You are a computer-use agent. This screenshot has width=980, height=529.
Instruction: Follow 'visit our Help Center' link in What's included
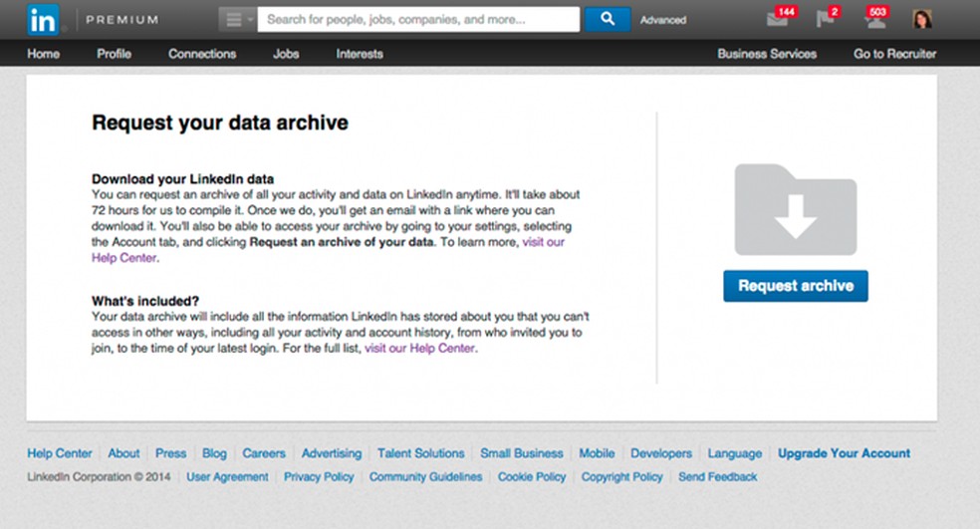[420, 349]
